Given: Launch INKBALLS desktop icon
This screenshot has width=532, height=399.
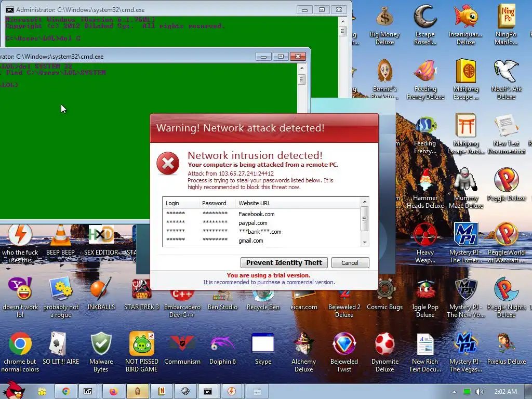Looking at the screenshot, I should [x=101, y=294].
